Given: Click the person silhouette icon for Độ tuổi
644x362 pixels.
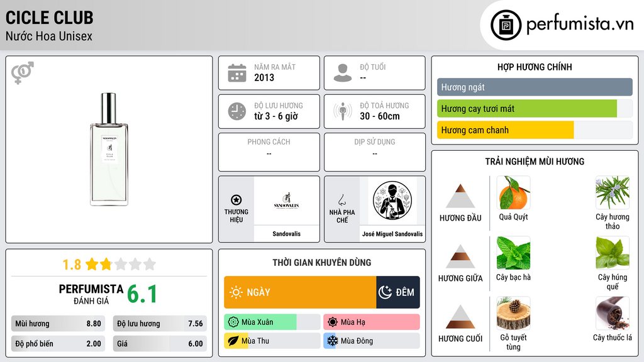Looking at the screenshot, I should point(343,73).
